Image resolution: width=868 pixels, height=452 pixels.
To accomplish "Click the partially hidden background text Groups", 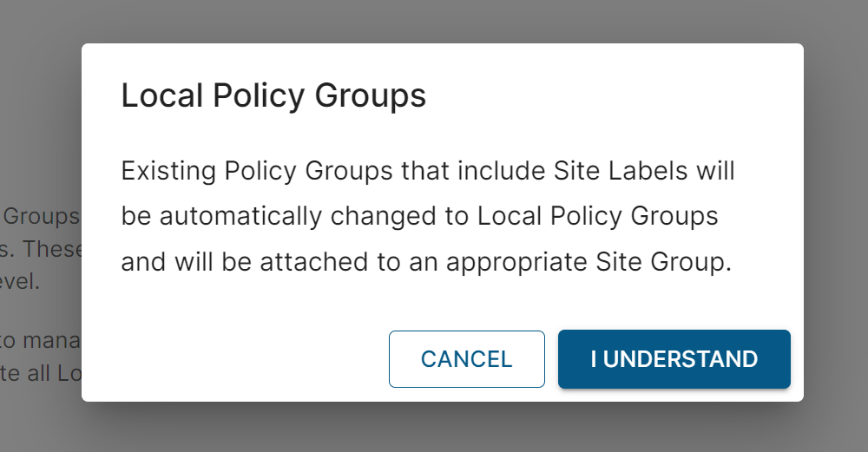I will point(42,216).
